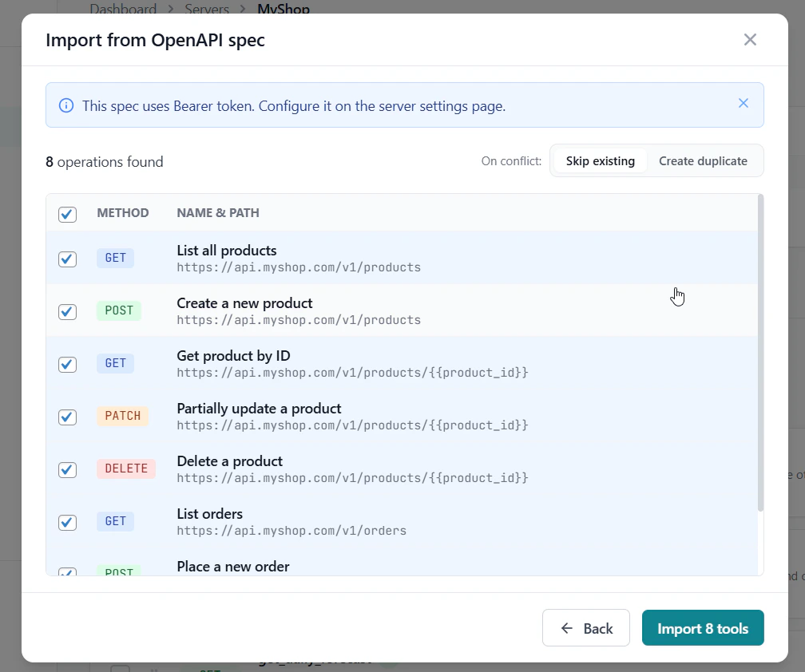Click the https://api.myshop.com/v1/orders path
Image resolution: width=805 pixels, height=672 pixels.
pyautogui.click(x=291, y=531)
